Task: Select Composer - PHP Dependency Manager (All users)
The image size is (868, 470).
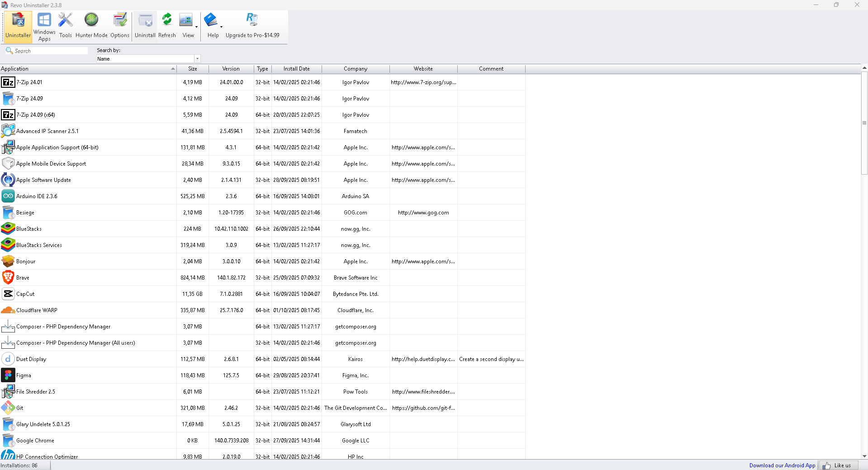Action: click(262, 343)
